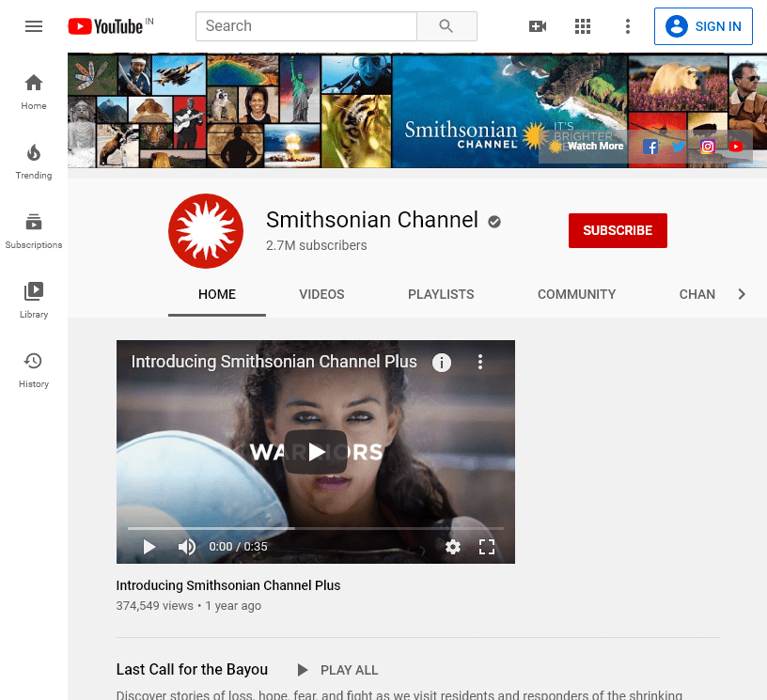Open the player settings gear
The height and width of the screenshot is (700, 767).
453,547
